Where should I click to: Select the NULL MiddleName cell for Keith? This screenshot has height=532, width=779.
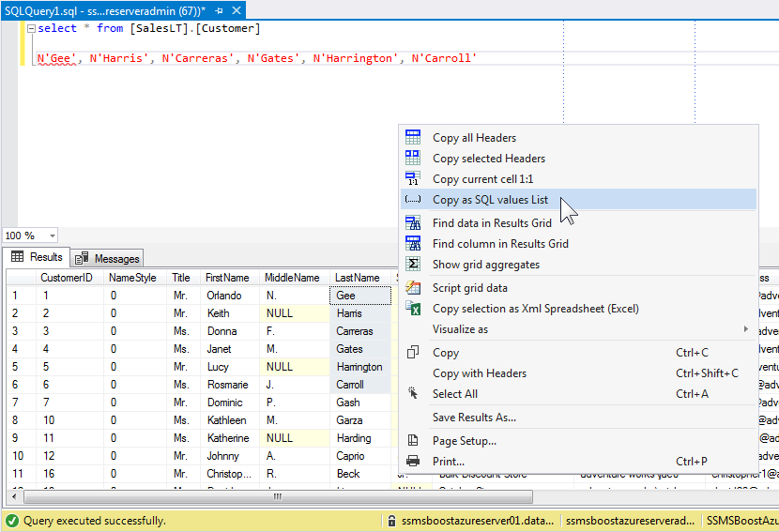(295, 313)
